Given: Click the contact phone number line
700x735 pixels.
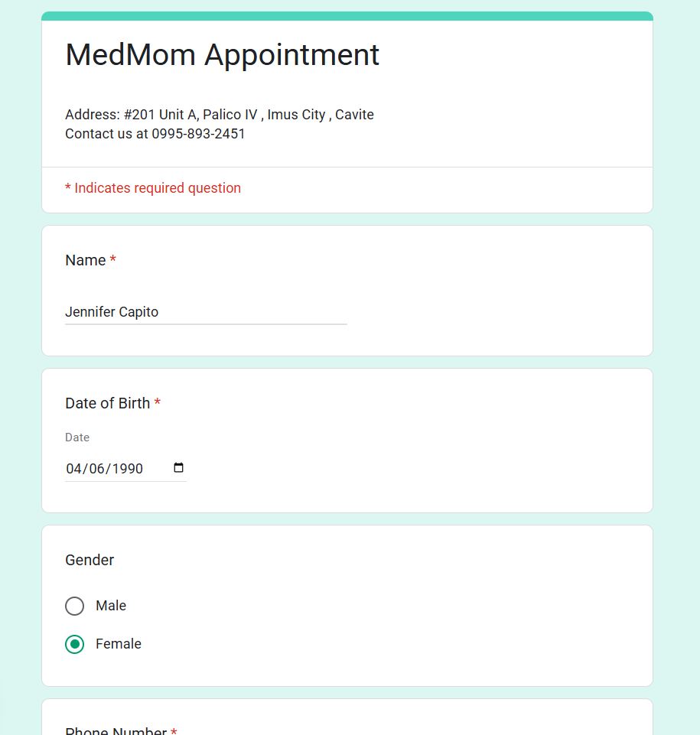Looking at the screenshot, I should point(155,134).
